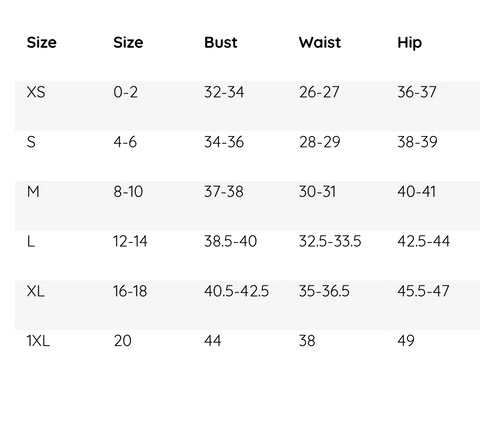Select waist value 35-36.5
Image resolution: width=480 pixels, height=426 pixels.
tap(324, 291)
